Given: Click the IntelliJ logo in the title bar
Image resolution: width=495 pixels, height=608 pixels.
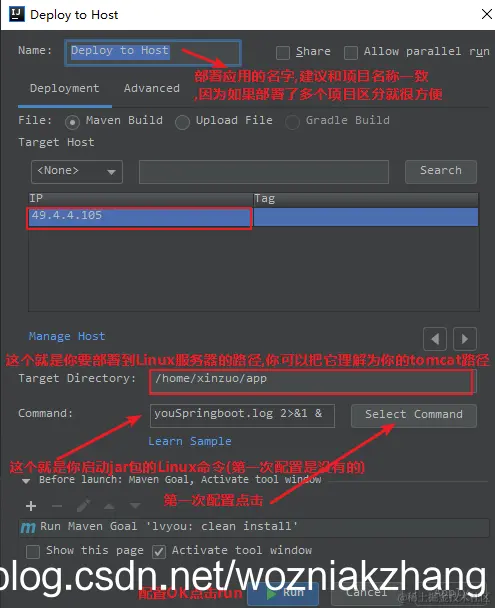Looking at the screenshot, I should [17, 14].
